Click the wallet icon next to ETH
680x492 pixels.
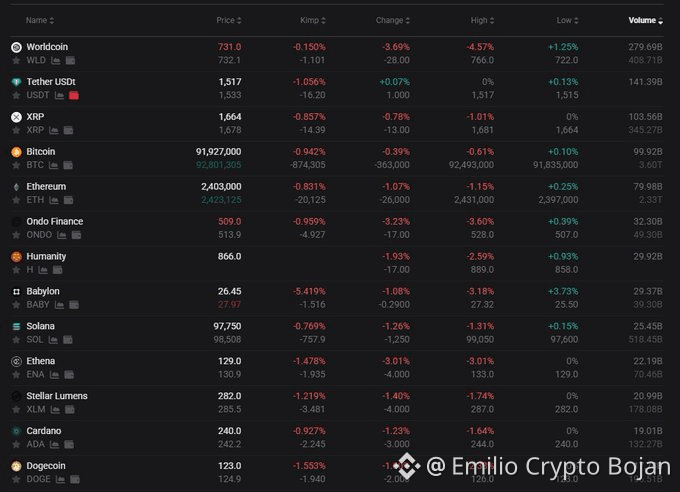[69, 200]
